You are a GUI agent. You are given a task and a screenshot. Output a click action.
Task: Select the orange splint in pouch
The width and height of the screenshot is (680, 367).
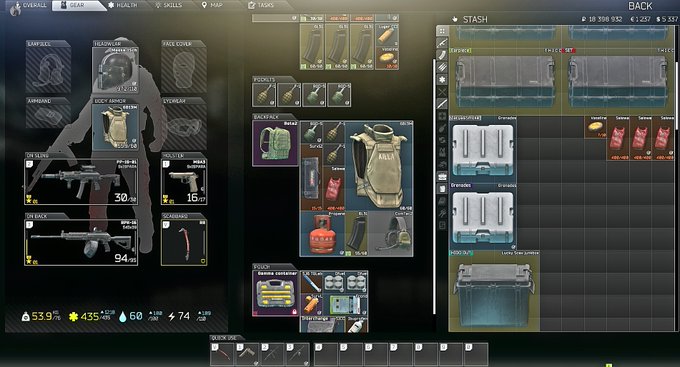(x=311, y=305)
